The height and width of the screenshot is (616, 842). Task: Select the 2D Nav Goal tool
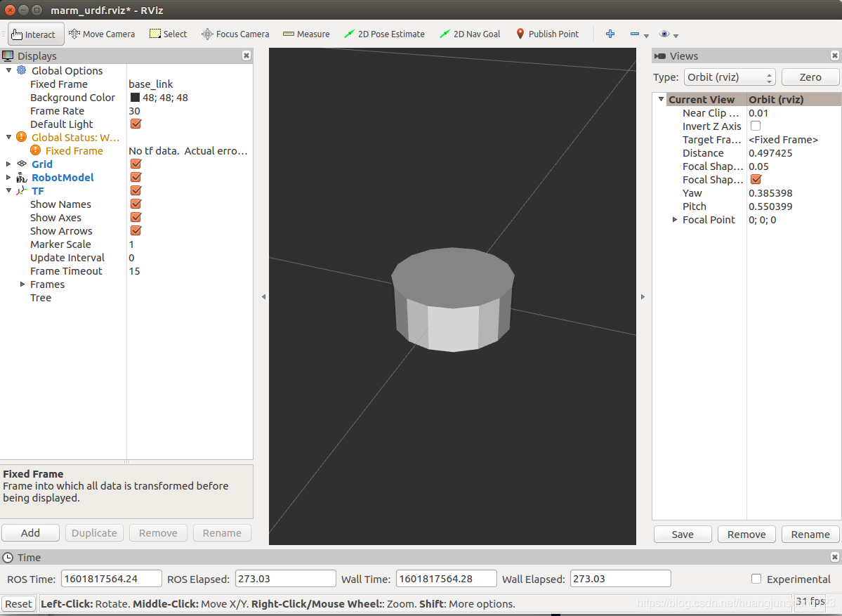click(469, 34)
